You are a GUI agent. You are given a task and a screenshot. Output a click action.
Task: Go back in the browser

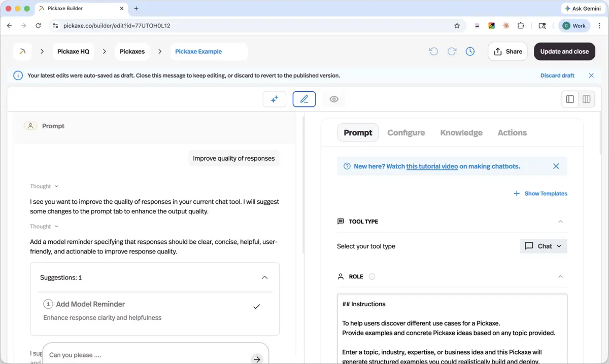pos(9,26)
